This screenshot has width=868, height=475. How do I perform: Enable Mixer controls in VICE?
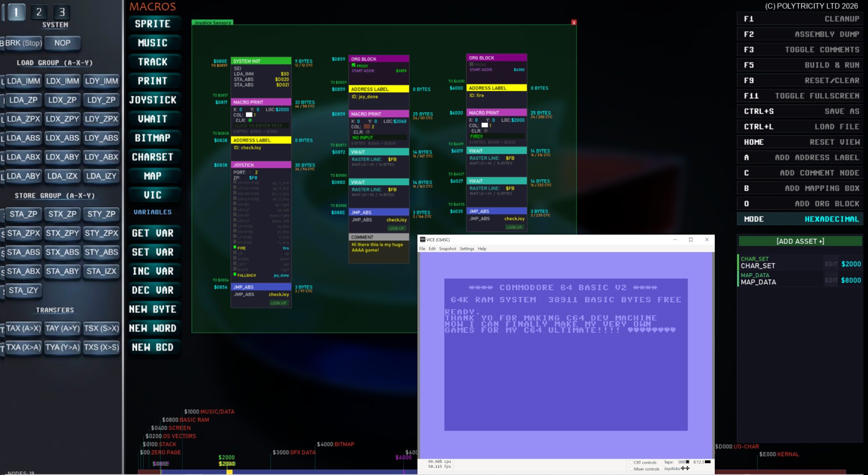click(x=631, y=469)
